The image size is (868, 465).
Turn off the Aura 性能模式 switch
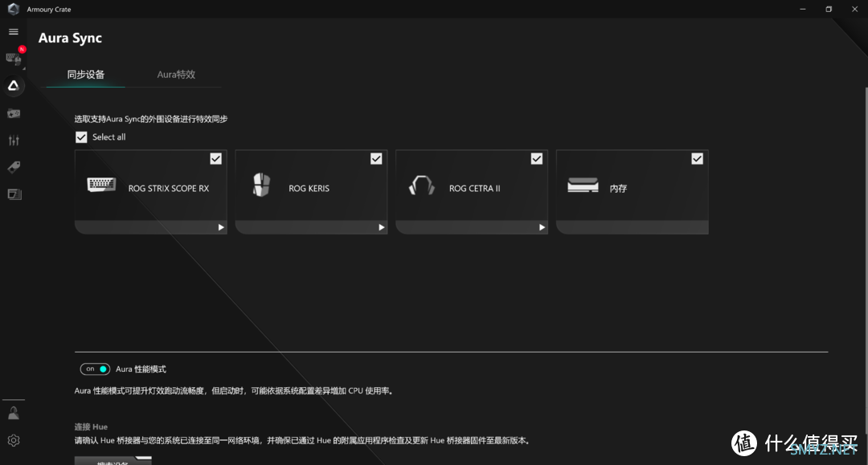[x=95, y=369]
